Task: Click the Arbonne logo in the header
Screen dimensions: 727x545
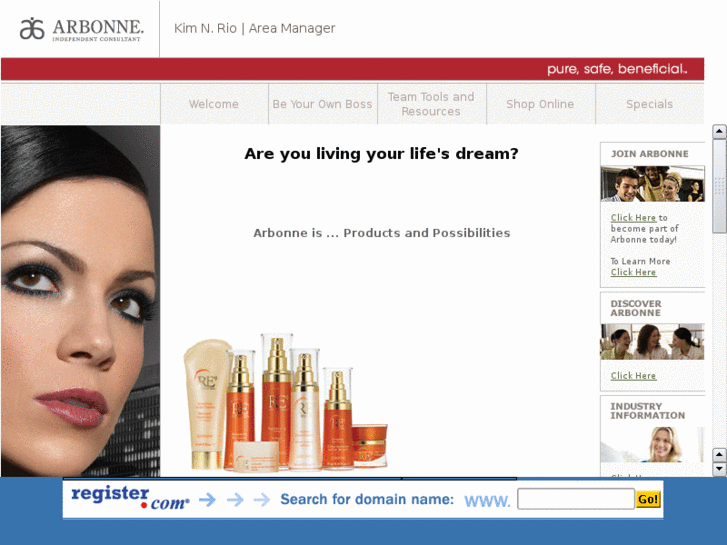Action: coord(82,30)
